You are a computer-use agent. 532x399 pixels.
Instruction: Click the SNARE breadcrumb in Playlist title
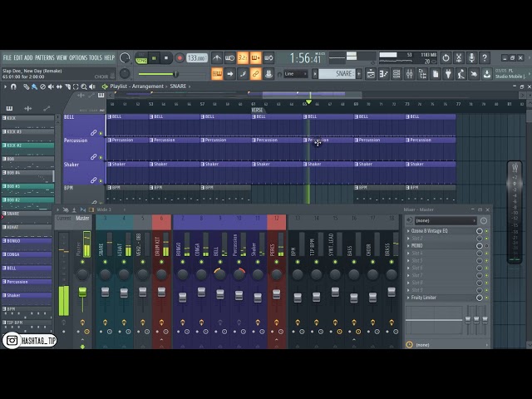178,86
